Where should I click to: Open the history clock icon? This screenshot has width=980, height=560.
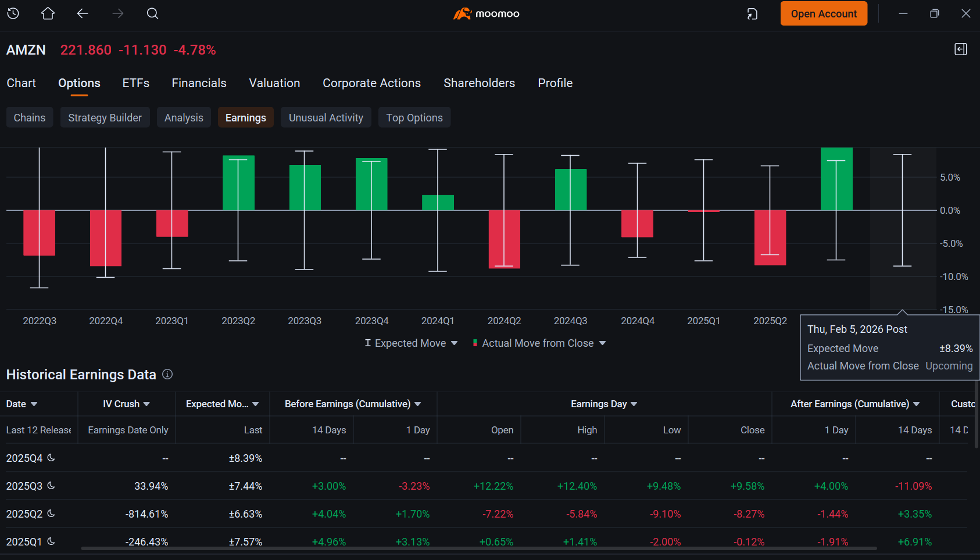click(x=13, y=13)
